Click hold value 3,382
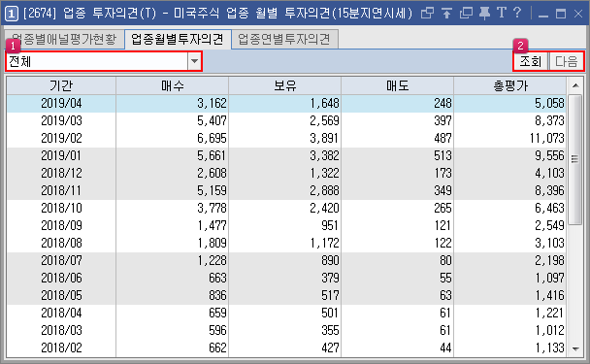Viewport: 590px width, 364px height. coord(324,156)
